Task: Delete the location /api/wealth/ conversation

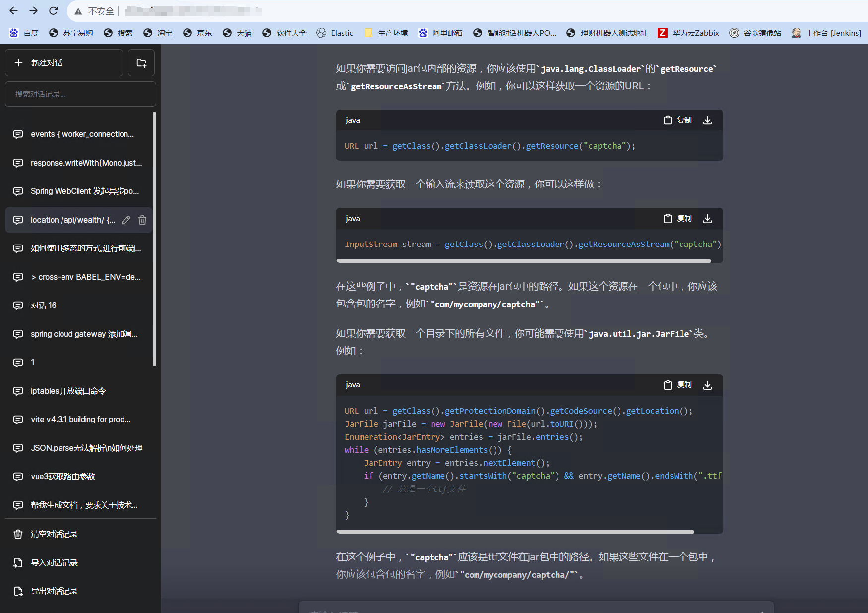Action: pyautogui.click(x=142, y=220)
